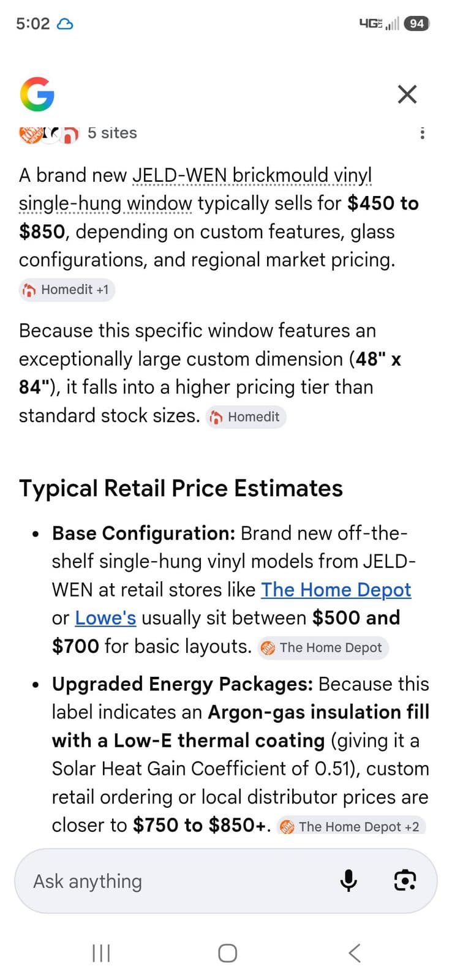Open recent apps navigation button
This screenshot has width=452, height=980.
coord(101,952)
